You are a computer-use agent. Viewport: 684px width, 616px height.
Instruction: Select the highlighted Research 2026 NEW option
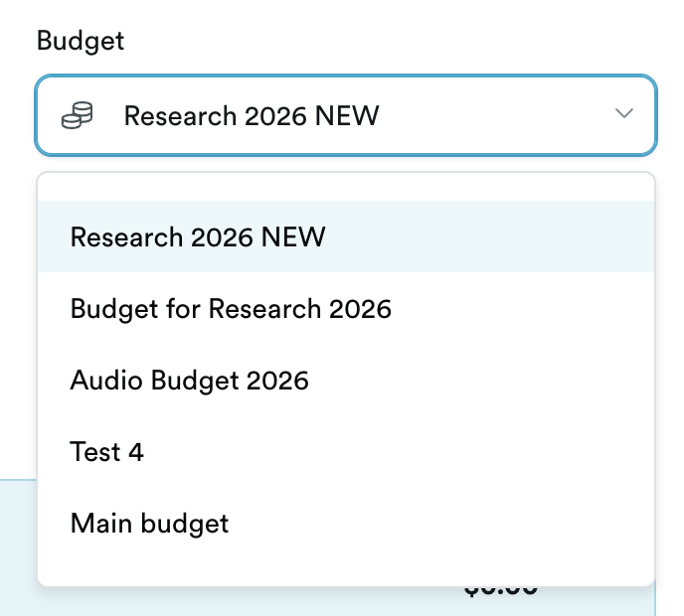346,236
